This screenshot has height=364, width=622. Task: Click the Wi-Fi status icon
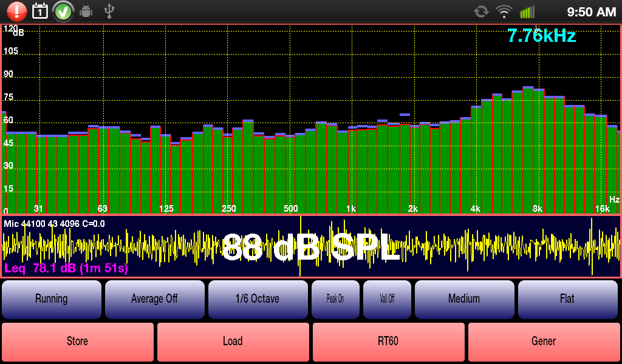coord(504,10)
